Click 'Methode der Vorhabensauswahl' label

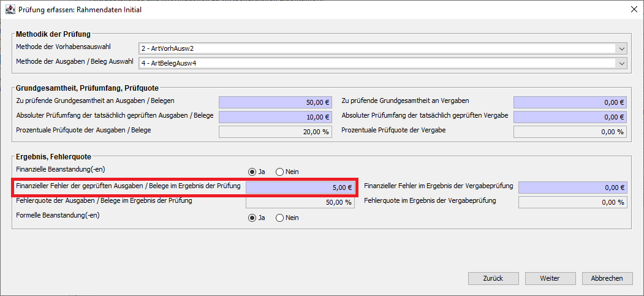pyautogui.click(x=64, y=47)
